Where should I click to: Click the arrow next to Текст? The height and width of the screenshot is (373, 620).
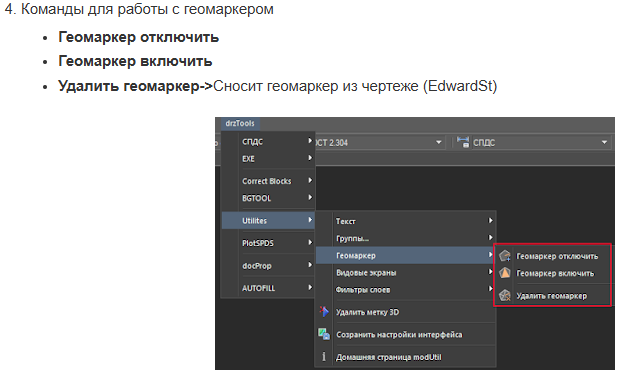490,220
